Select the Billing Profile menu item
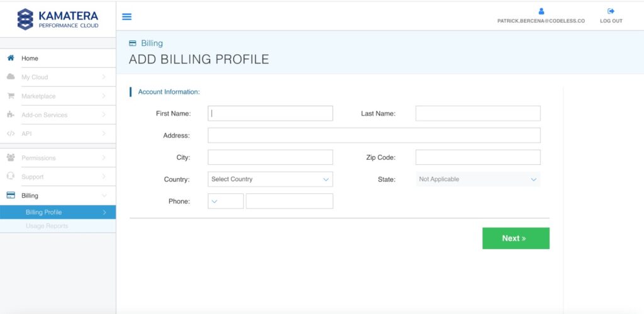644x314 pixels. tap(43, 212)
